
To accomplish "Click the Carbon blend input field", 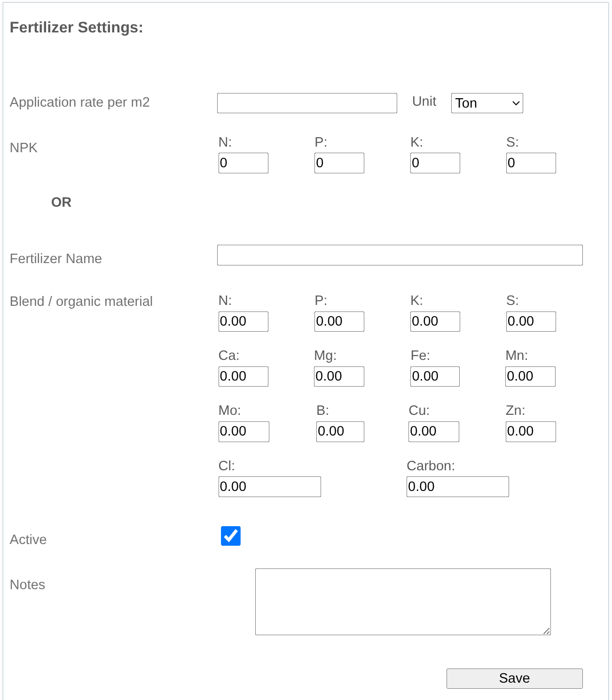I will coord(457,486).
